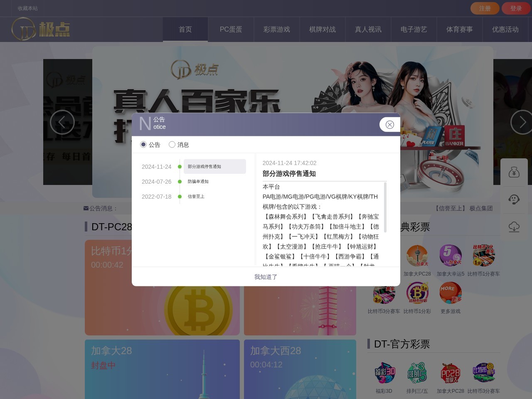Click the cloud download sidebar icon
The image size is (532, 399).
click(514, 227)
